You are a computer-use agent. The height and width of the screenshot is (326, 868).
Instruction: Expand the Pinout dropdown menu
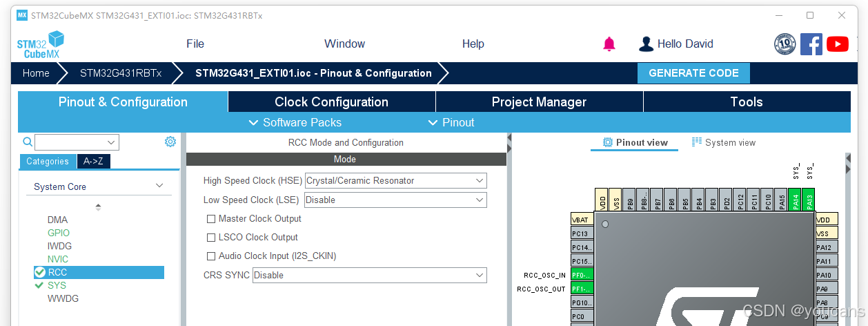tap(452, 122)
